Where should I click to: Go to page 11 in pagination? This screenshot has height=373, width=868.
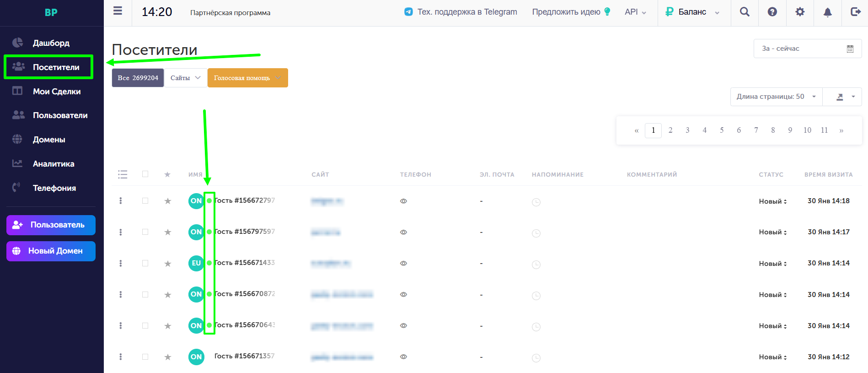(x=824, y=130)
